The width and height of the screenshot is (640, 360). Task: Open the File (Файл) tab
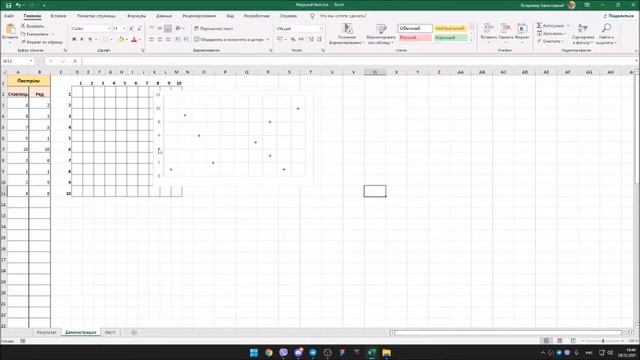click(x=9, y=16)
